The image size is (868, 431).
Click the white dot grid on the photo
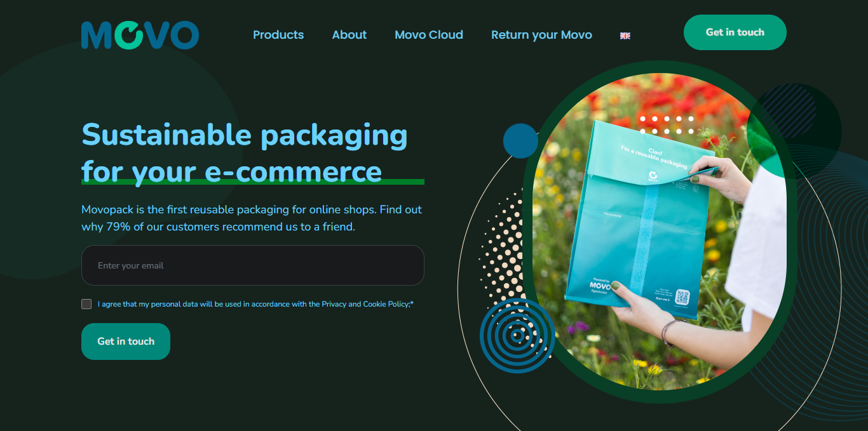(x=667, y=125)
